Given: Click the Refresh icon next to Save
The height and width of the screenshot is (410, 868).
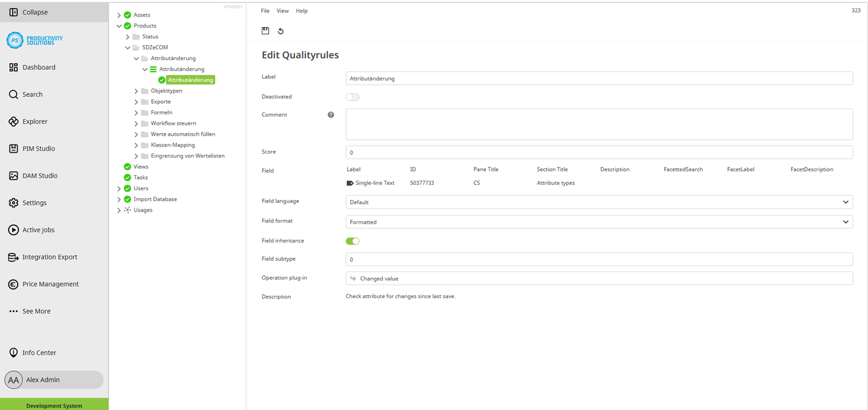Looking at the screenshot, I should coord(281,30).
